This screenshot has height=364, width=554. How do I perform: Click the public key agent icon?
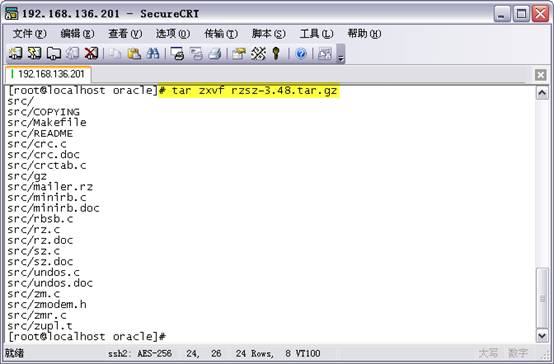[276, 53]
